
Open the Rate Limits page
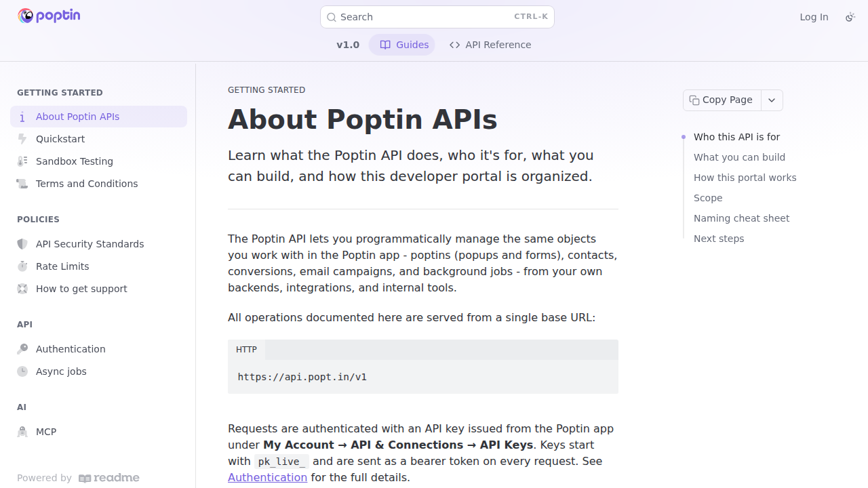point(98,266)
